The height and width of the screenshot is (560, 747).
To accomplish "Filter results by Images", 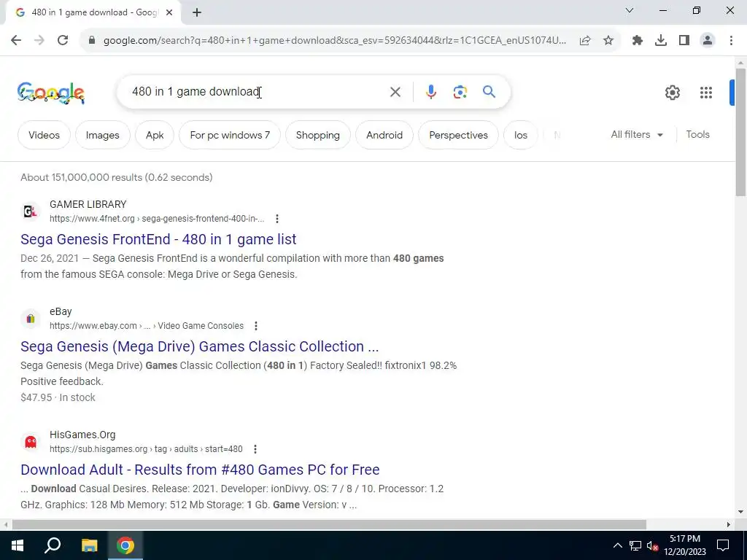I will pos(102,135).
